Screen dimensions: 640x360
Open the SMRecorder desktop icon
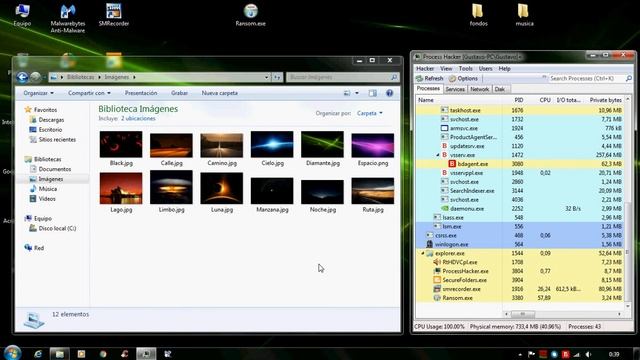[113, 15]
